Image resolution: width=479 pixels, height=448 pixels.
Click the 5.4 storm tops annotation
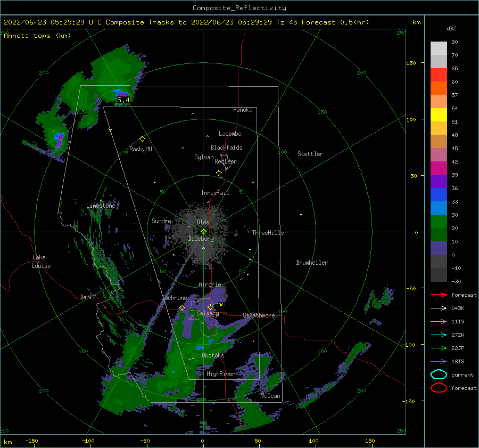tap(123, 100)
